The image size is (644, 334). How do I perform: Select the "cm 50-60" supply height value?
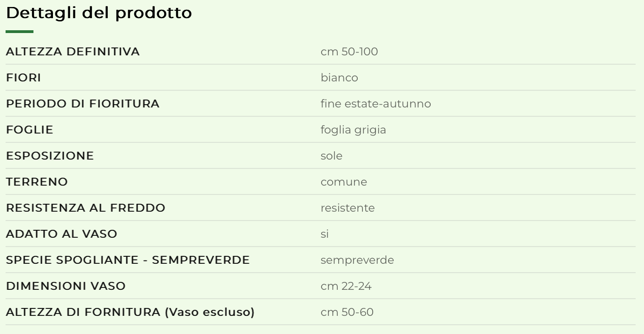click(347, 312)
